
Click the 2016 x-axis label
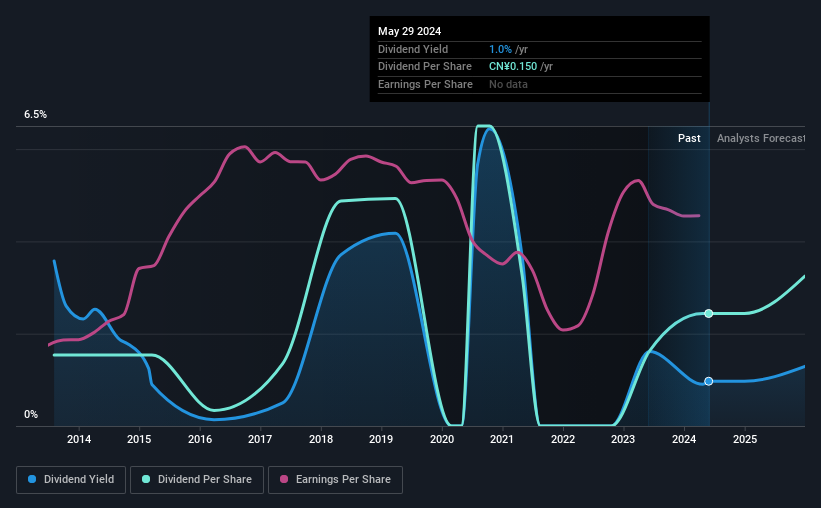click(200, 439)
